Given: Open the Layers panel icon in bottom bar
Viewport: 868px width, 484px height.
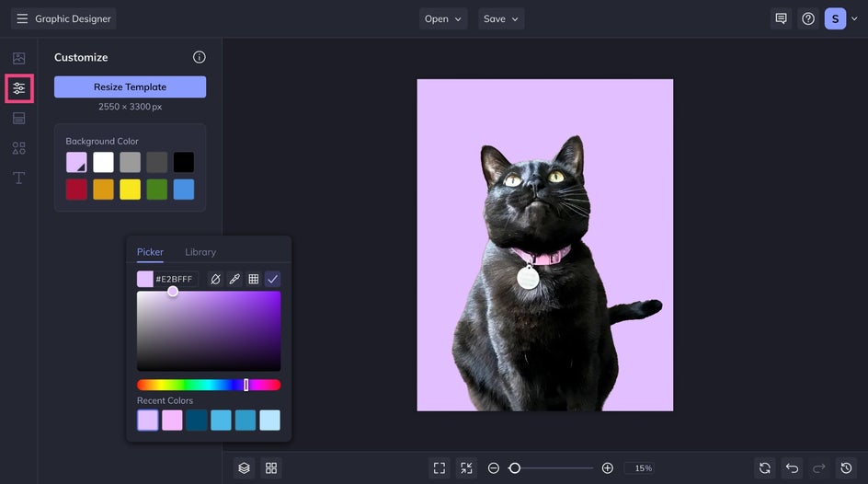Looking at the screenshot, I should [x=245, y=468].
